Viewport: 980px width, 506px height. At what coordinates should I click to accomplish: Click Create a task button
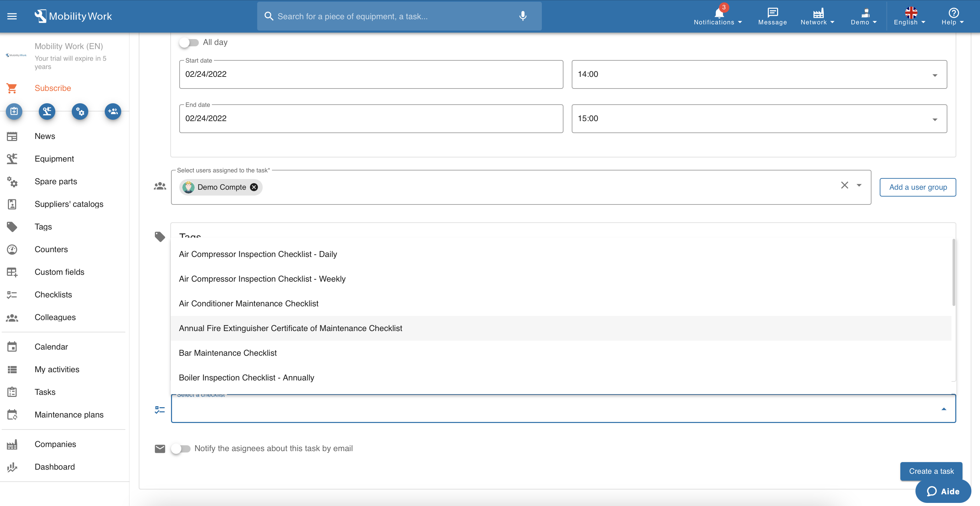(931, 471)
